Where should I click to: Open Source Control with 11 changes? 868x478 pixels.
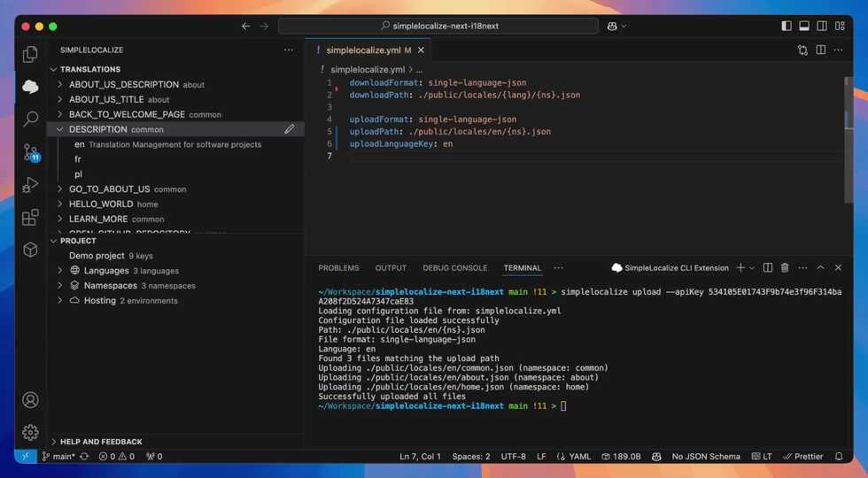(30, 152)
